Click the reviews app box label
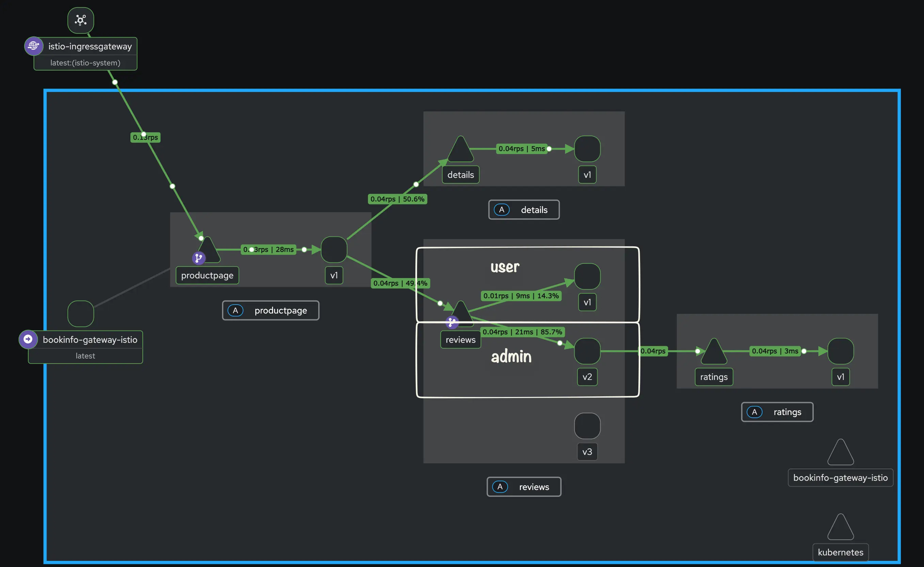924x567 pixels. 524,487
